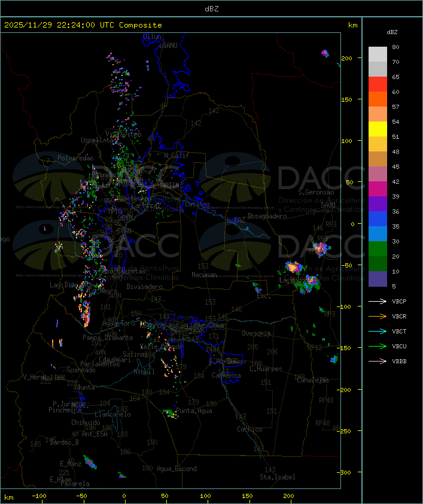423x504 pixels.
Task: Click the 150 tick on vertical axis
Action: coord(346,99)
